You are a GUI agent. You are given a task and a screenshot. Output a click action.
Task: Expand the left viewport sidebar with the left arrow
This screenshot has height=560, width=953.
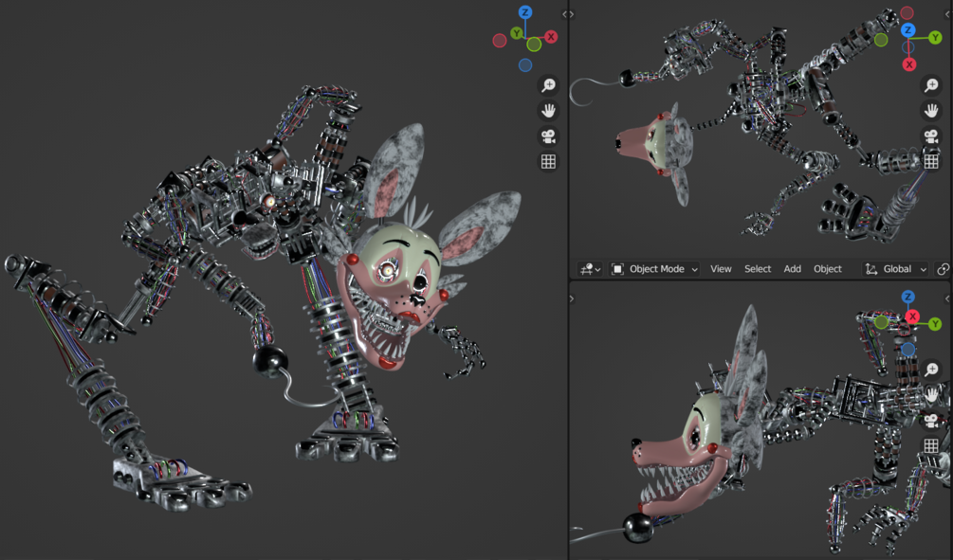click(x=564, y=14)
